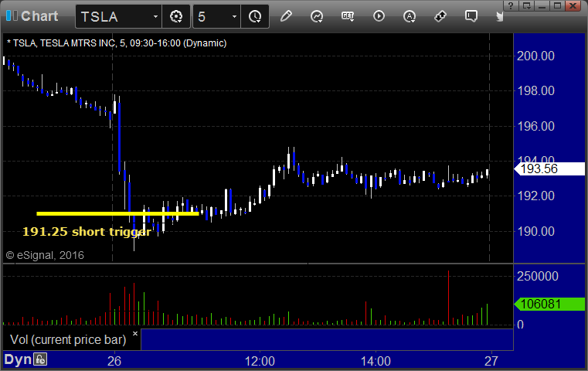Click the 12:00 time axis label

pyautogui.click(x=260, y=361)
